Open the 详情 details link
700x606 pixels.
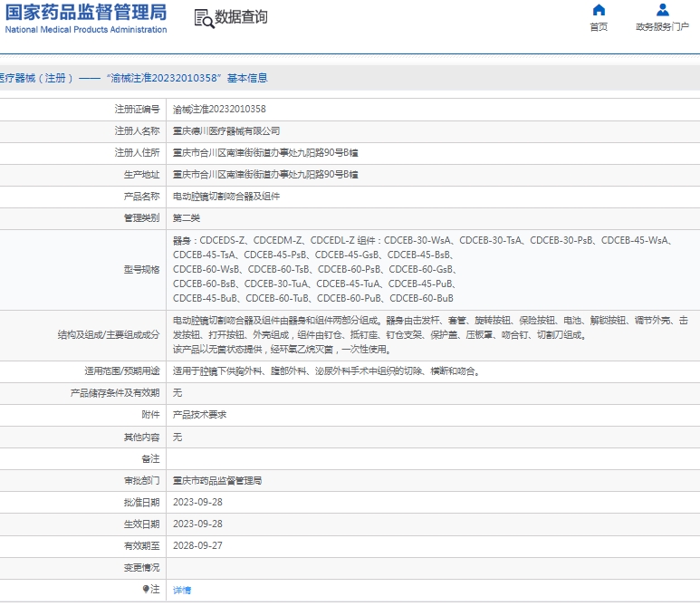coord(182,590)
